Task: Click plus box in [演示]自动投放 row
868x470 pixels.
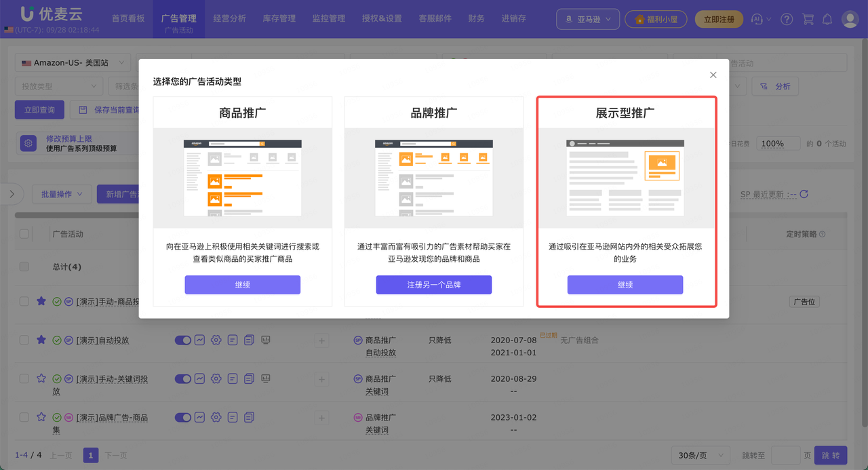Action: click(x=321, y=340)
